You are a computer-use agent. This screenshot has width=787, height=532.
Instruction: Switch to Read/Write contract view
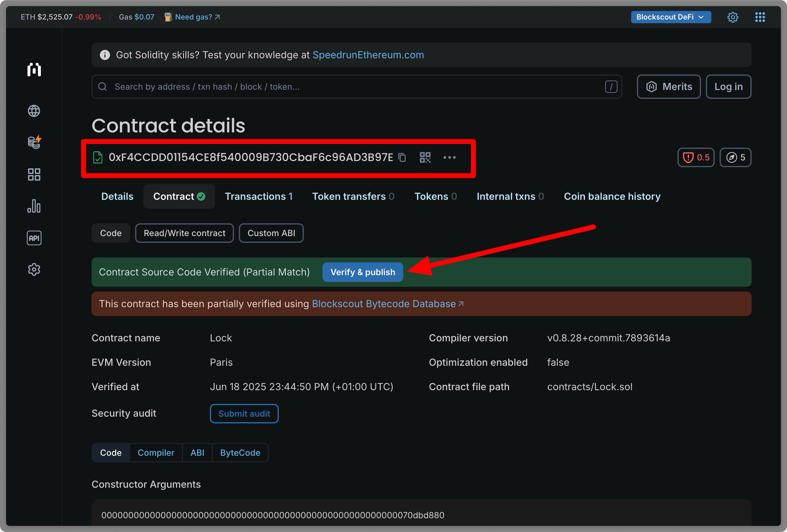184,233
